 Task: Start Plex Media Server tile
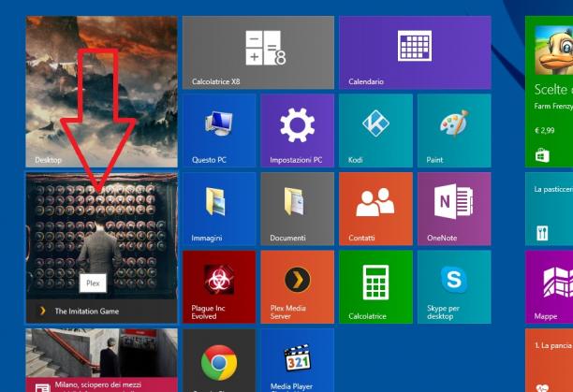click(x=297, y=287)
